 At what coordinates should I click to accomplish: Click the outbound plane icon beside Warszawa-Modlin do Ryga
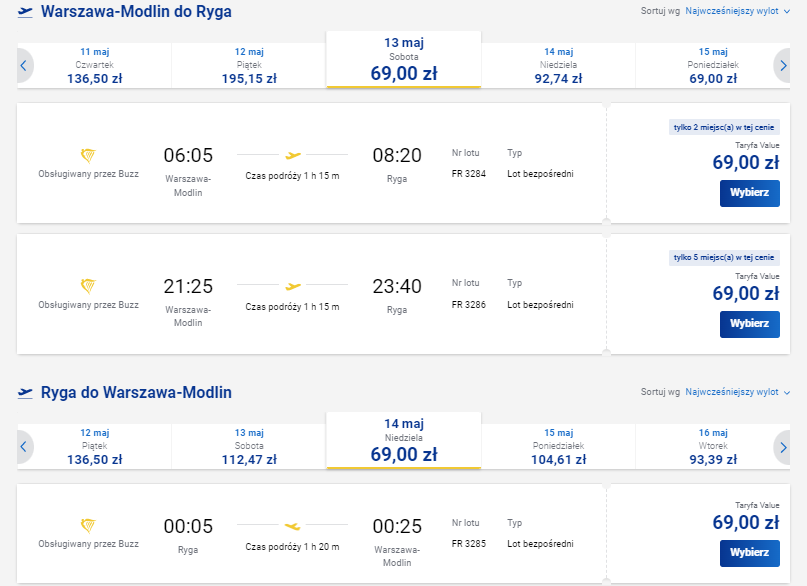[25, 12]
